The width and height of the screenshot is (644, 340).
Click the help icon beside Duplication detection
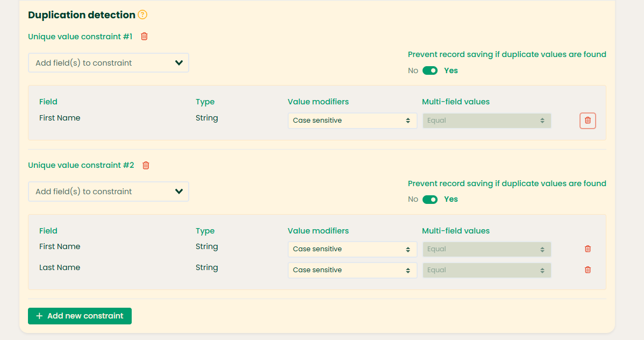[x=142, y=15]
